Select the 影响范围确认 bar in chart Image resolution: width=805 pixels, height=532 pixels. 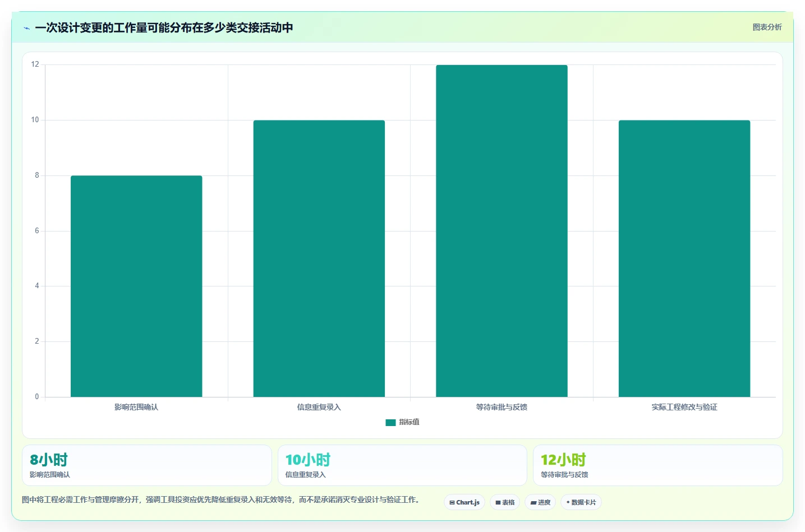(x=136, y=286)
